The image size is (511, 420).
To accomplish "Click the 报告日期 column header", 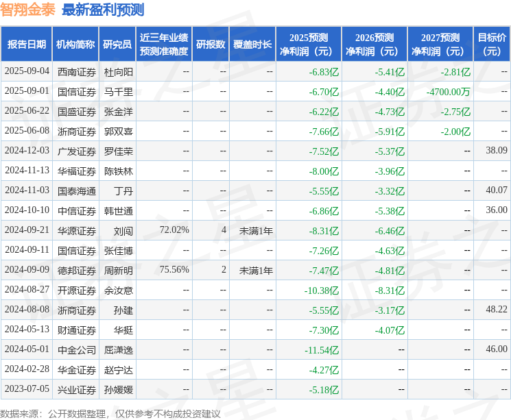I will tap(26, 44).
